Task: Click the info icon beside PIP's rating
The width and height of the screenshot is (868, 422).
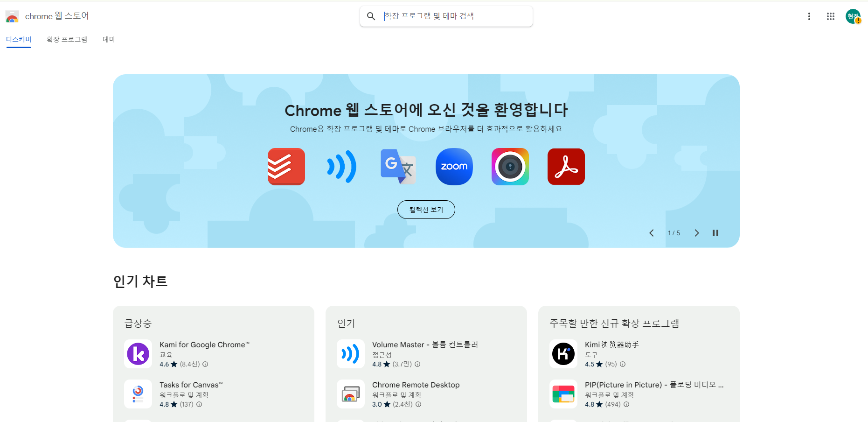Action: 626,404
